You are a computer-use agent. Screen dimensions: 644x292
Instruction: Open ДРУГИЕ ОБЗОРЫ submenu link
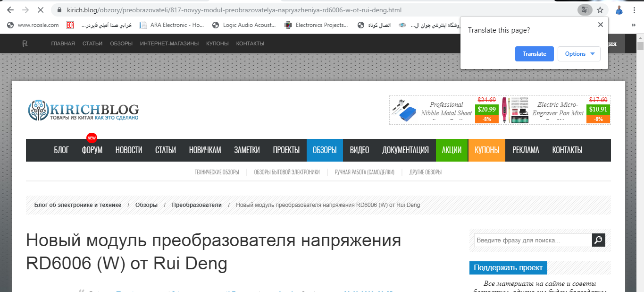[x=426, y=172]
